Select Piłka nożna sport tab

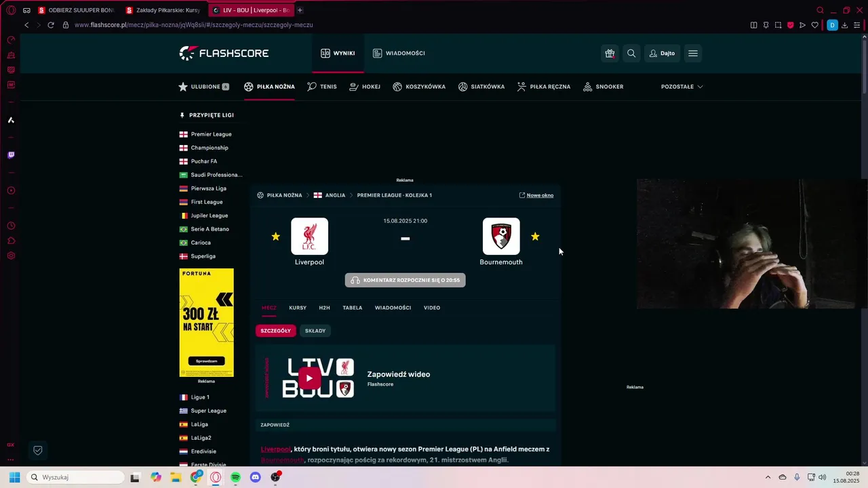coord(269,87)
